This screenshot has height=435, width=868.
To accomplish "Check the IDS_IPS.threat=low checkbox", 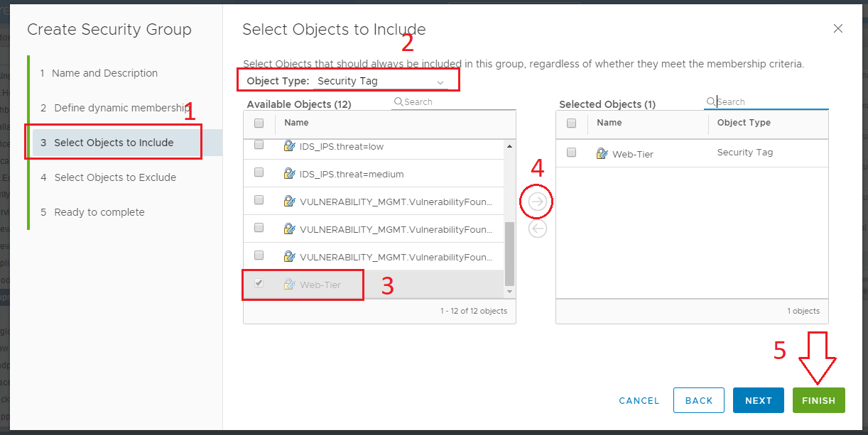I will tap(259, 145).
